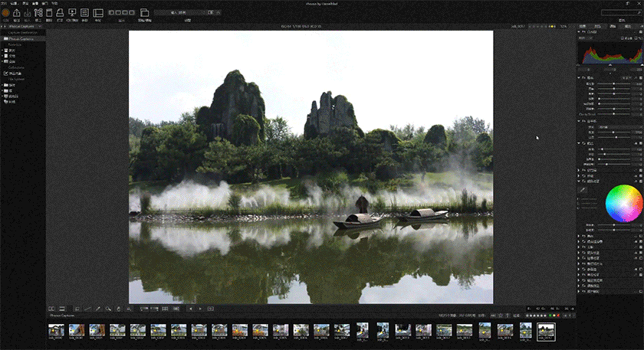Switch to the first tab in right panel

[583, 26]
